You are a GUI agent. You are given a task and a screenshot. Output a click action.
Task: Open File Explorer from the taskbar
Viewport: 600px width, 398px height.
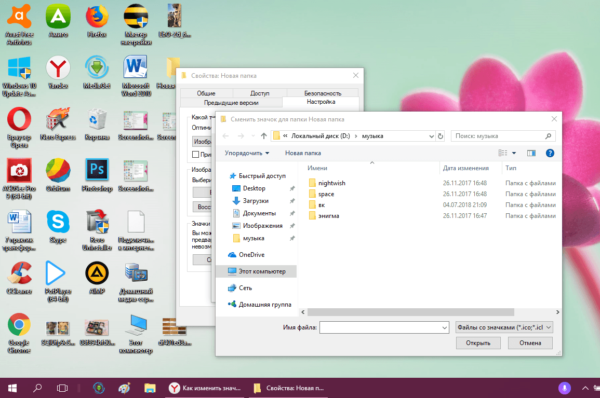(x=150, y=388)
